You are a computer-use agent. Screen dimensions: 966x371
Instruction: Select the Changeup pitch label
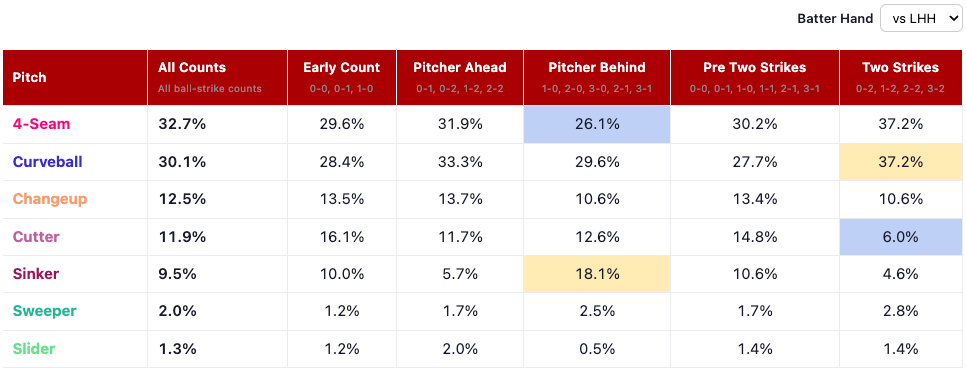tap(50, 199)
